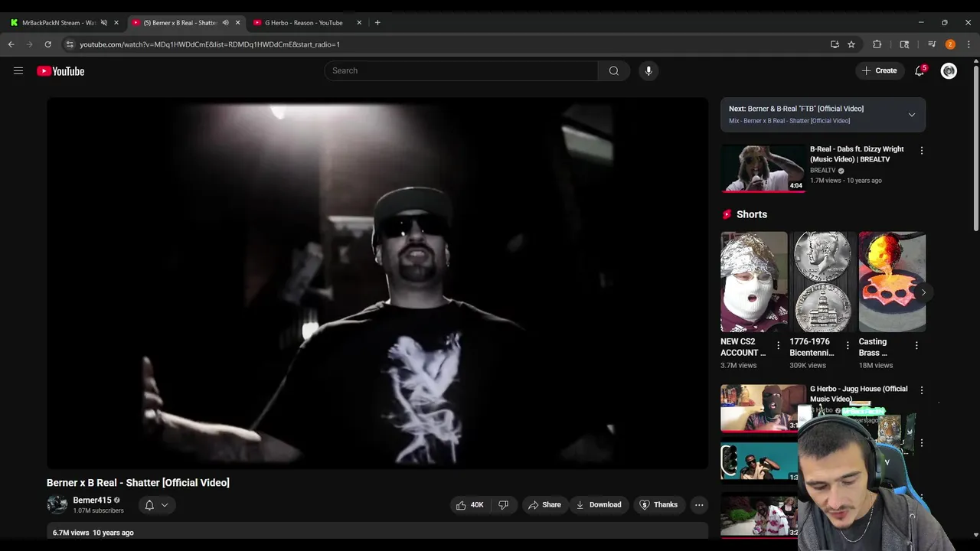980x551 pixels.
Task: Open the YouTube hamburger guide menu
Action: [x=18, y=71]
